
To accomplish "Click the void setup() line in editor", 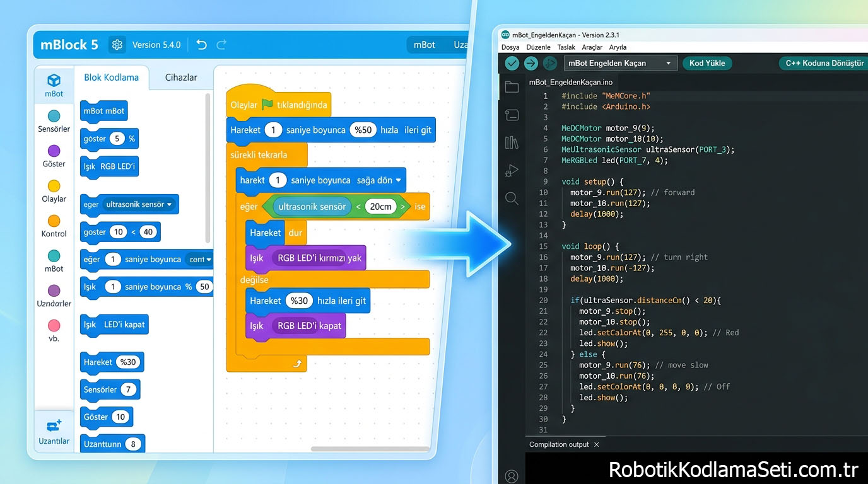I will (592, 181).
